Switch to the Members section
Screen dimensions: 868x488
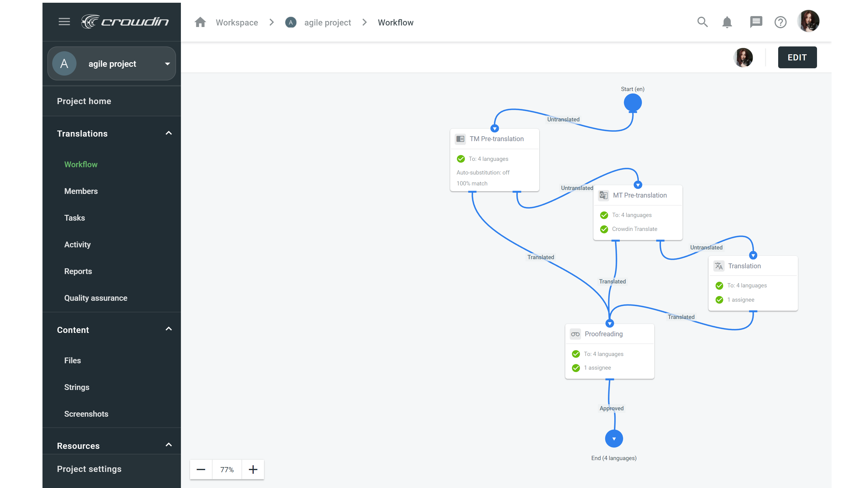pos(81,191)
